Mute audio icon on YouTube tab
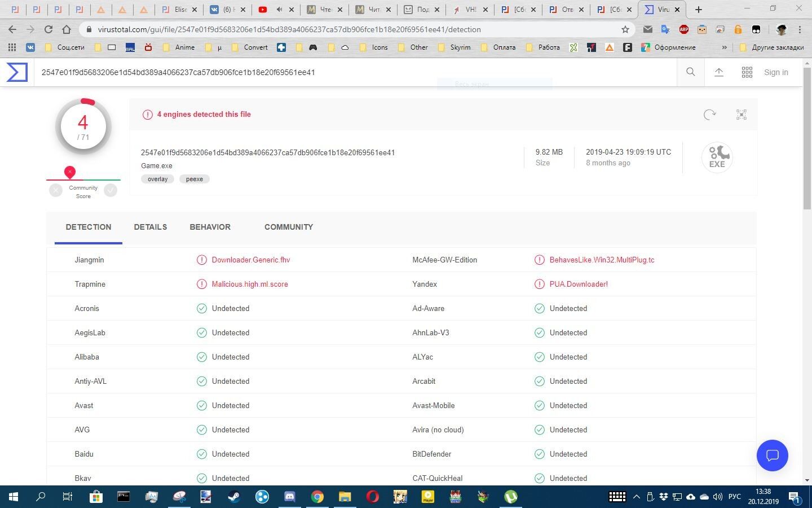Screen dimensions: 812x508 279,10
